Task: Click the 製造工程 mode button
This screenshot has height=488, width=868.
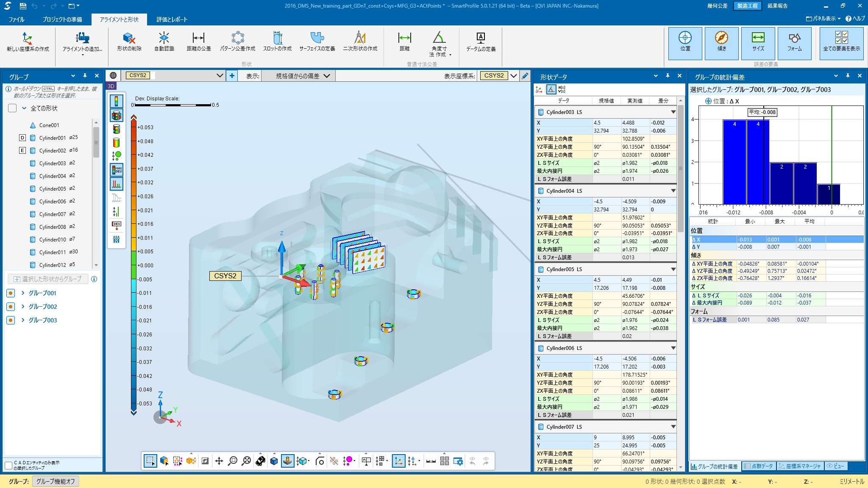Action: coord(747,6)
